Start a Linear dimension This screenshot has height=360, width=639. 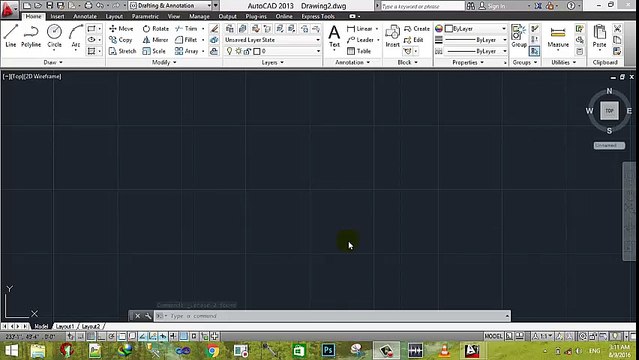[360, 29]
